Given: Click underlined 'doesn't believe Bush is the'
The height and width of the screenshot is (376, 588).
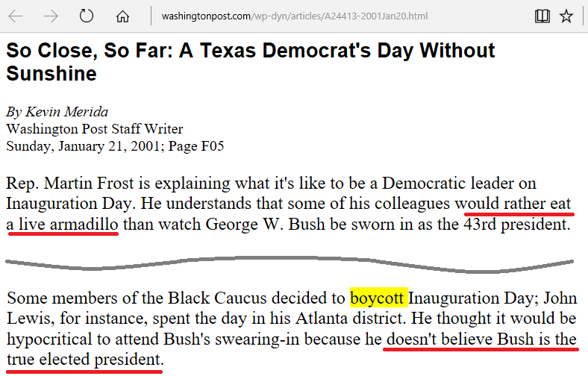Looking at the screenshot, I should (x=481, y=340).
